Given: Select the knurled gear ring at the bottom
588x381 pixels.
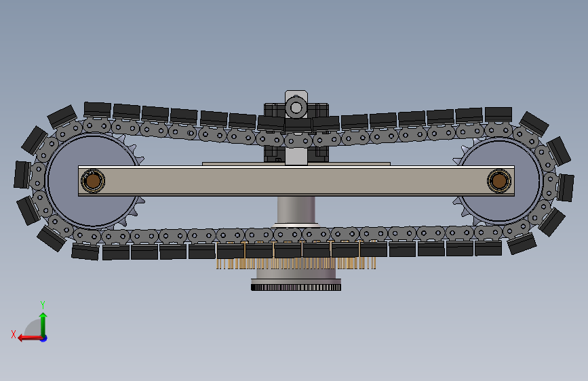Looking at the screenshot, I should coord(296,287).
